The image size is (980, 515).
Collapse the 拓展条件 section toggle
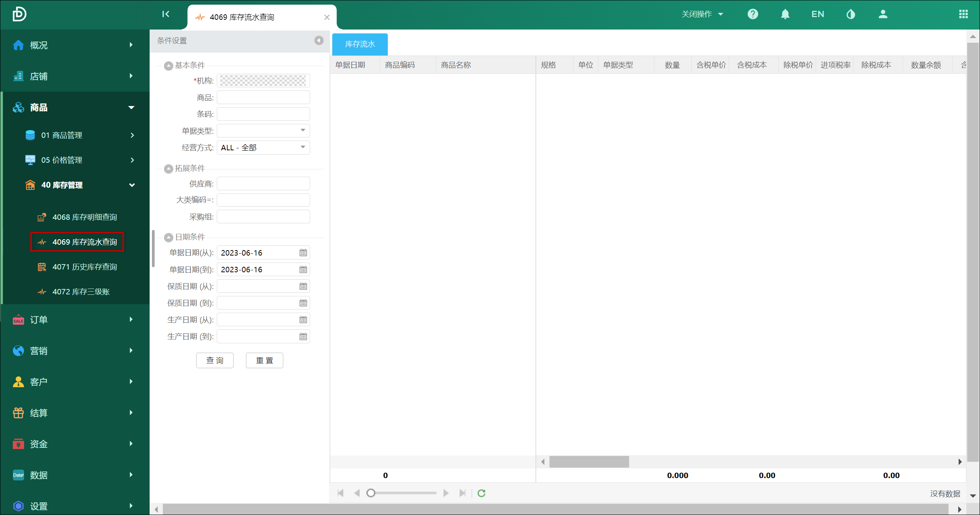[x=168, y=169]
